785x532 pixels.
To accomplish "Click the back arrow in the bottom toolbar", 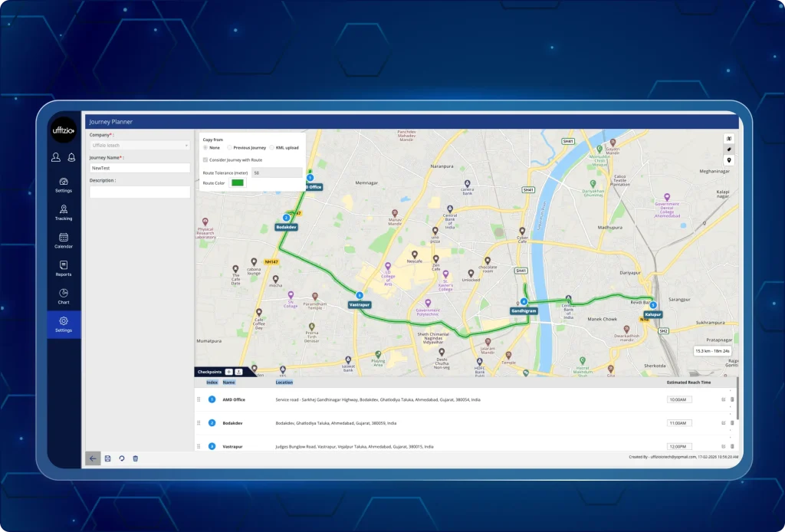I will coord(93,458).
